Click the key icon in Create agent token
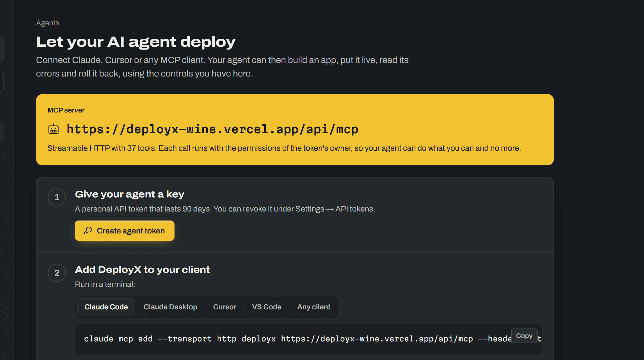644x360 pixels. 88,231
